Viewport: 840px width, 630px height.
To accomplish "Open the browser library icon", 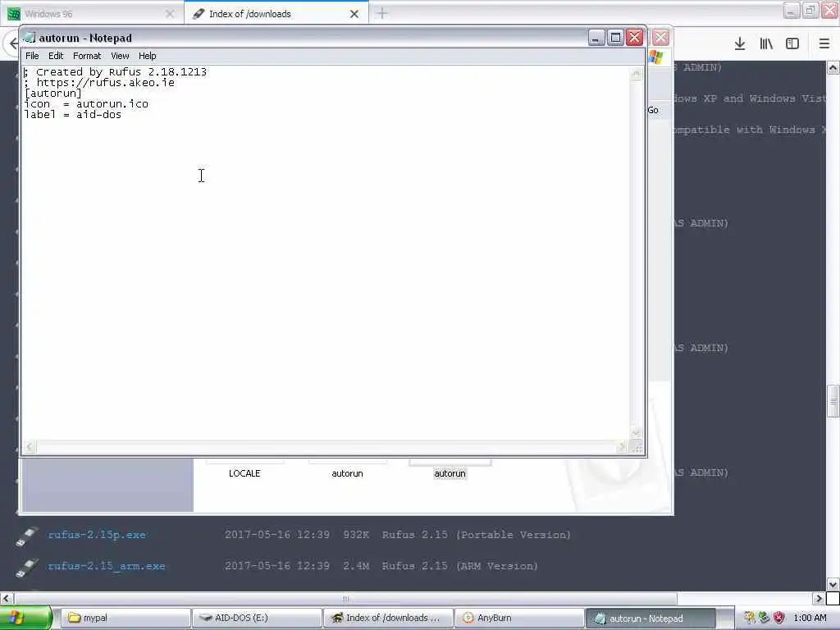I will (x=766, y=44).
